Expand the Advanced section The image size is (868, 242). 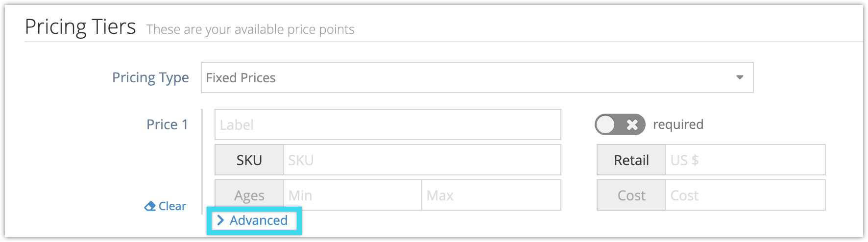(253, 220)
